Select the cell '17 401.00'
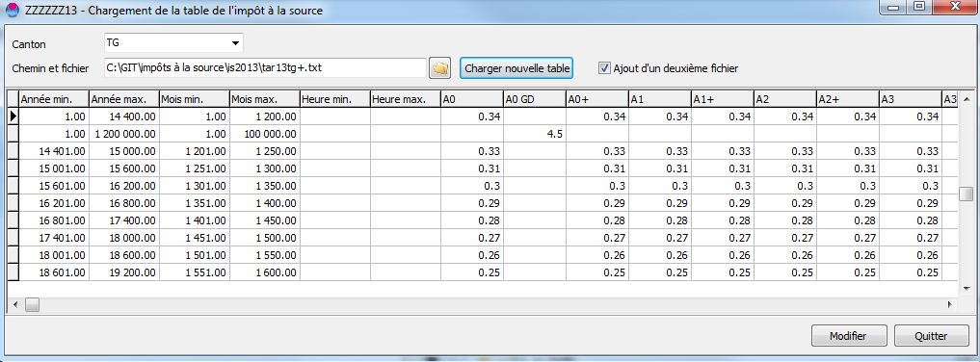Screen dimensions: 980x362 [x=54, y=238]
